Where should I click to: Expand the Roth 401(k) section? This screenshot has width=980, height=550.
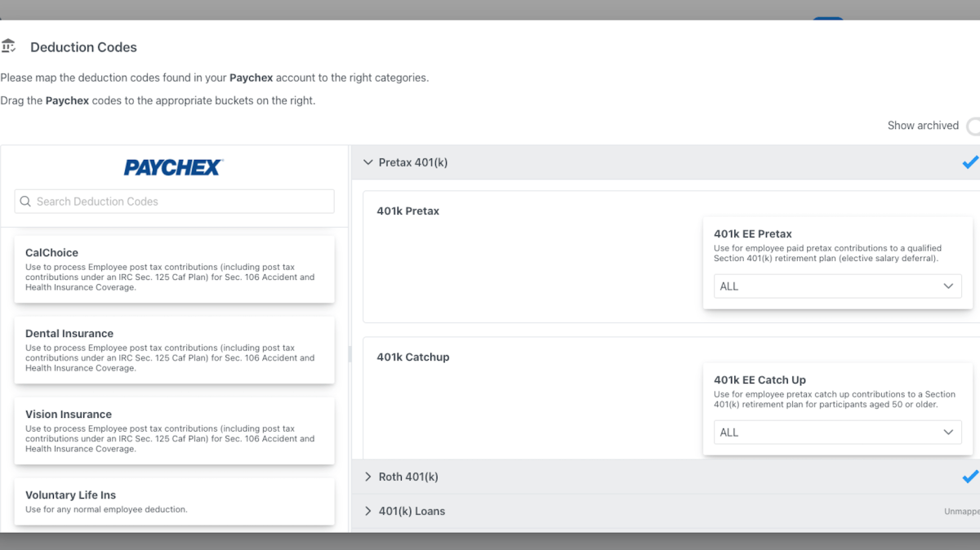click(368, 477)
